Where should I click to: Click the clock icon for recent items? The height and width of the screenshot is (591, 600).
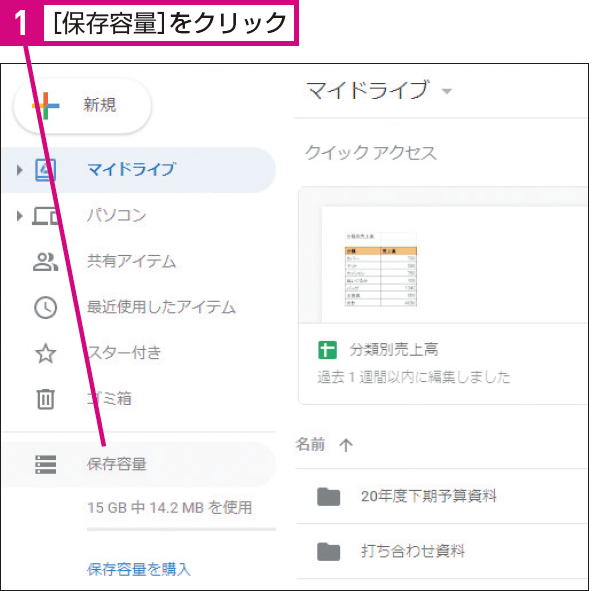click(46, 307)
